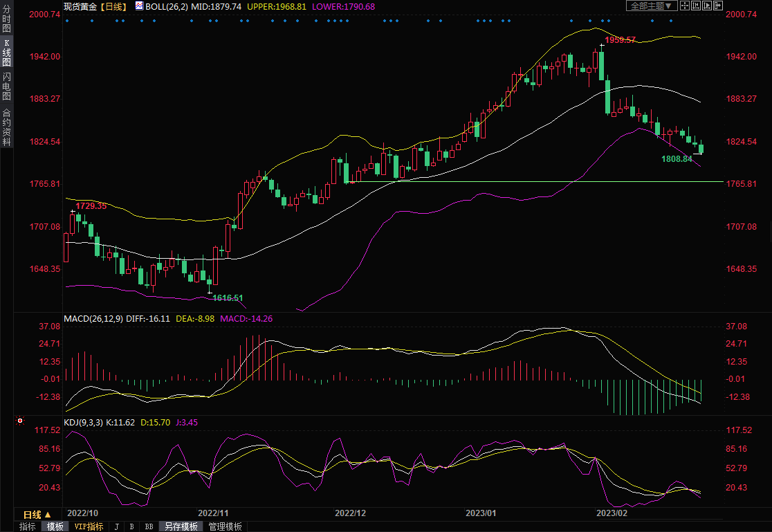Open the 闪电图 sidebar tab

[x=6, y=86]
